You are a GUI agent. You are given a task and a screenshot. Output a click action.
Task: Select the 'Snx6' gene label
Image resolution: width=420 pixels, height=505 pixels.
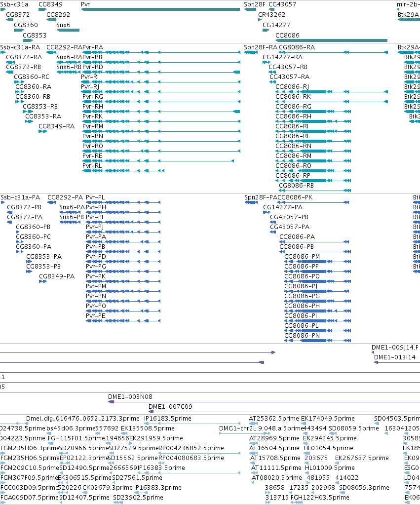(64, 25)
